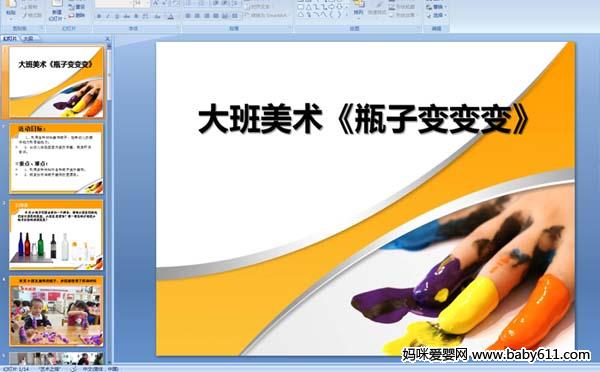Toggle text underline

(x=117, y=16)
